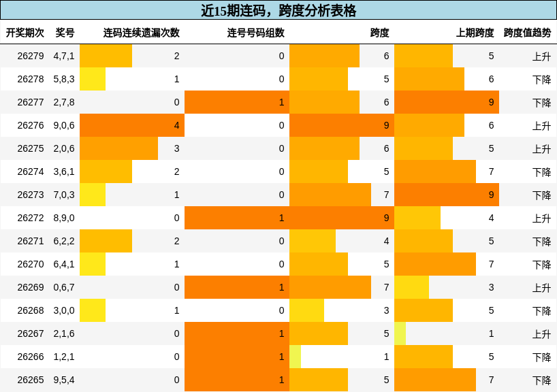
Task: Click the 跨度值趋势 column header
Action: click(527, 33)
